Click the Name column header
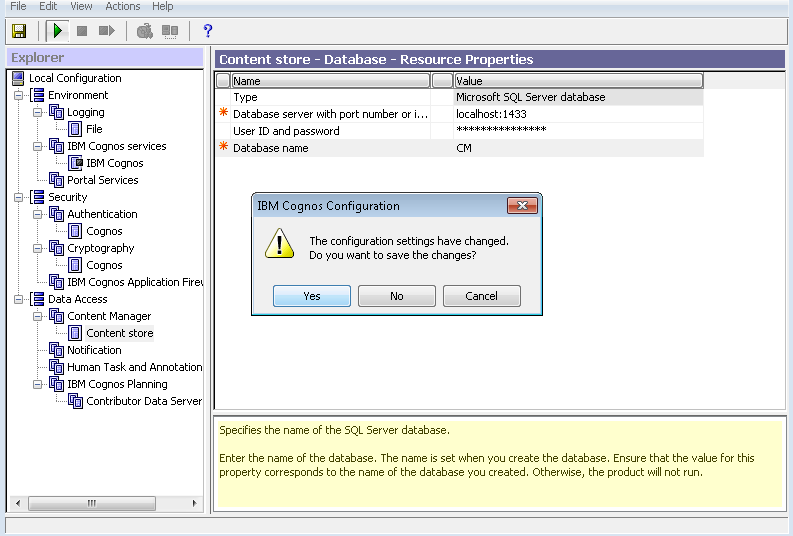793x536 pixels. click(x=331, y=80)
